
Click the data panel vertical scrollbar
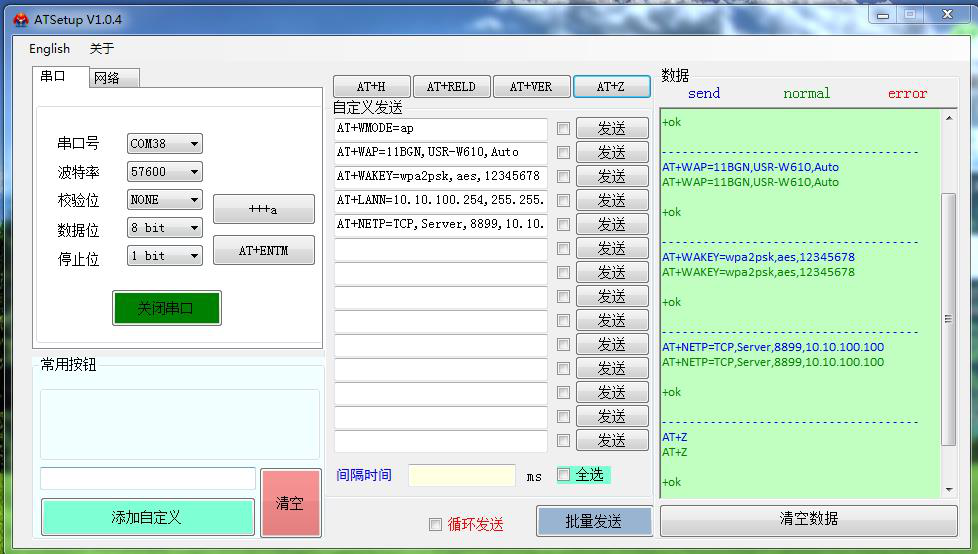[x=949, y=319]
